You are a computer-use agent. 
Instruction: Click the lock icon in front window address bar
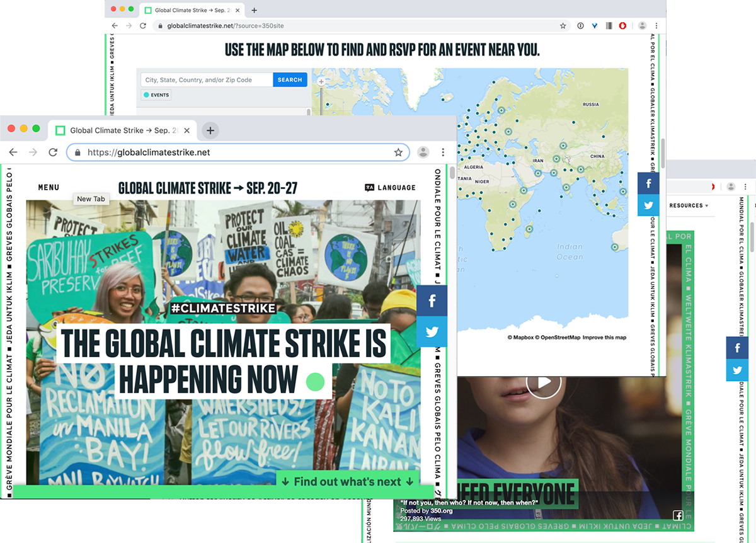(x=78, y=152)
